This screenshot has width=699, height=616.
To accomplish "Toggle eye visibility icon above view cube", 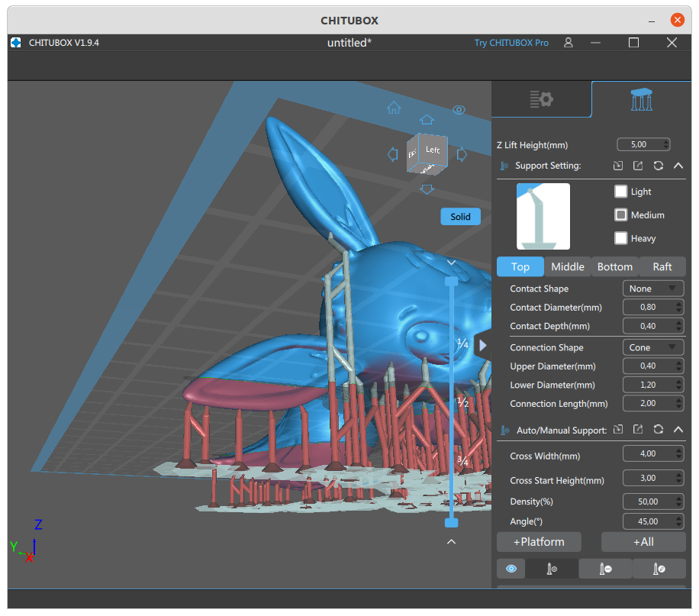I will tap(459, 110).
